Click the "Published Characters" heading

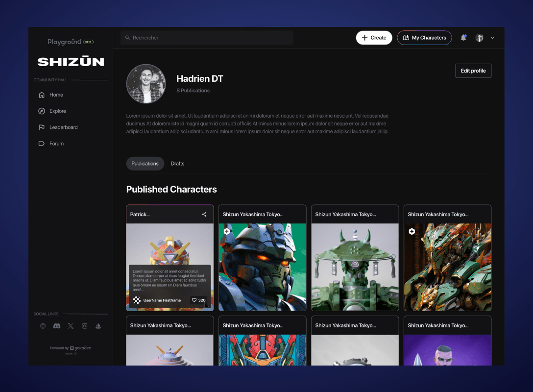(171, 190)
